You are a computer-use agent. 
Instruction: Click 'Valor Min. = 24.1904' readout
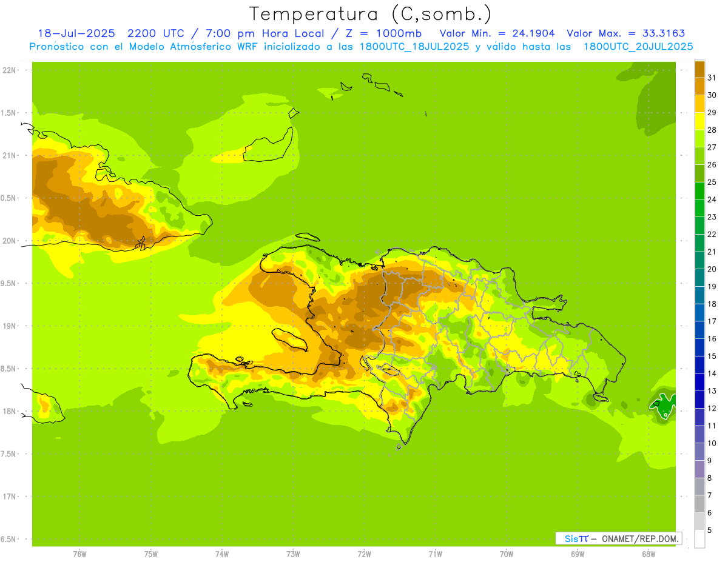497,33
